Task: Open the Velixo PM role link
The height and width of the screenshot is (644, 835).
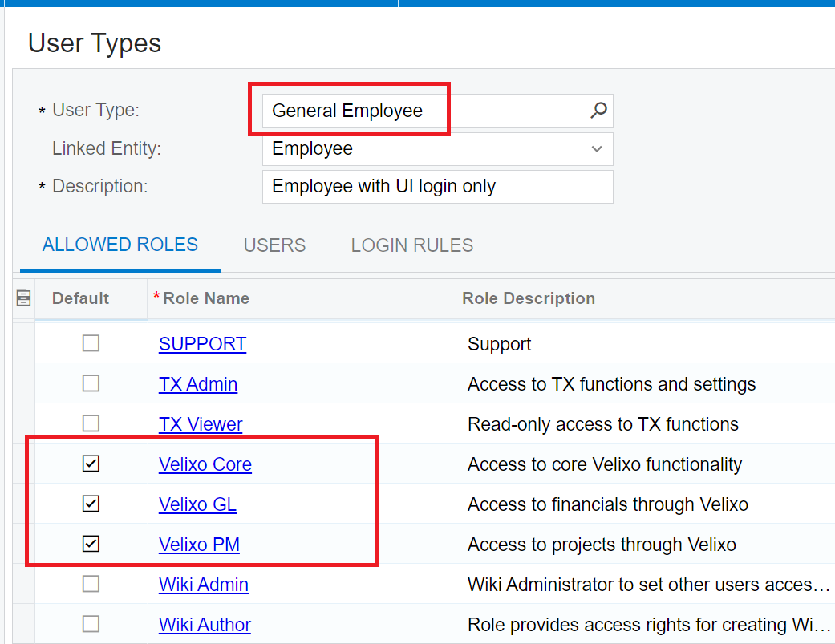Action: click(x=199, y=545)
